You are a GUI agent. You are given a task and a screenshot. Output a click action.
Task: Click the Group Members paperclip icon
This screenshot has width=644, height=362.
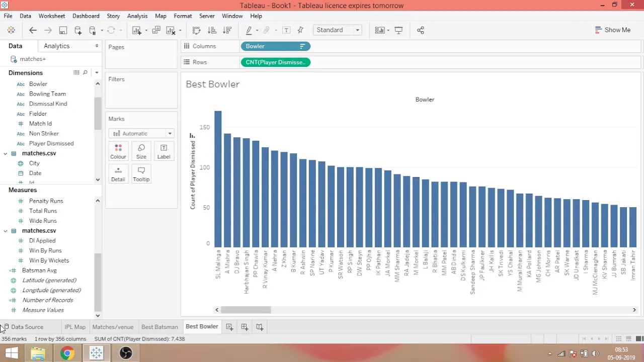click(267, 30)
